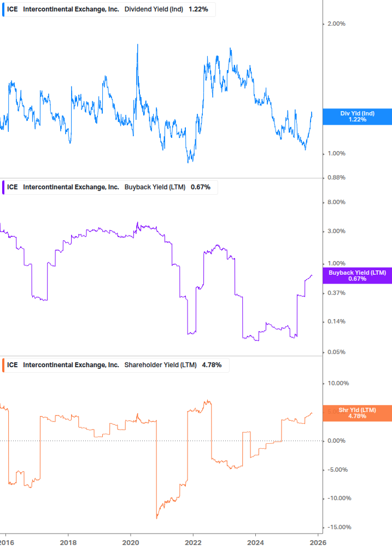The image size is (392, 550).
Task: Click the 2026 year label on time axis
Action: coord(318,542)
